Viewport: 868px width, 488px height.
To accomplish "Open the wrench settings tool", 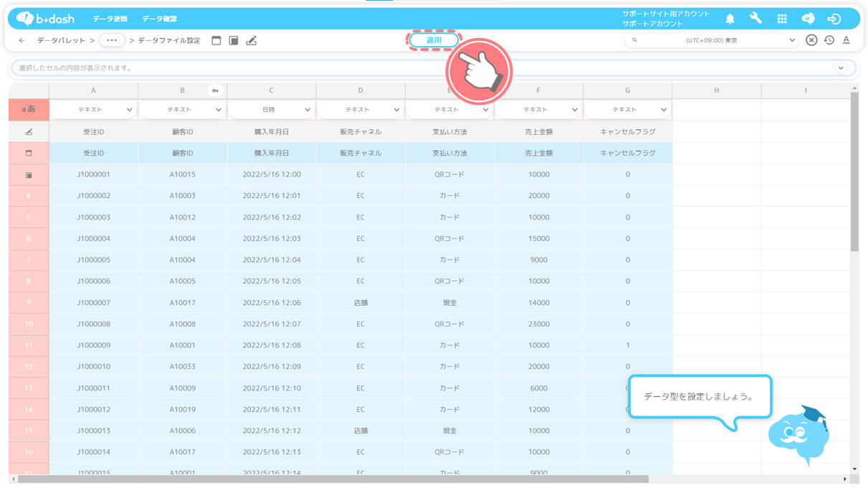I will pos(755,19).
